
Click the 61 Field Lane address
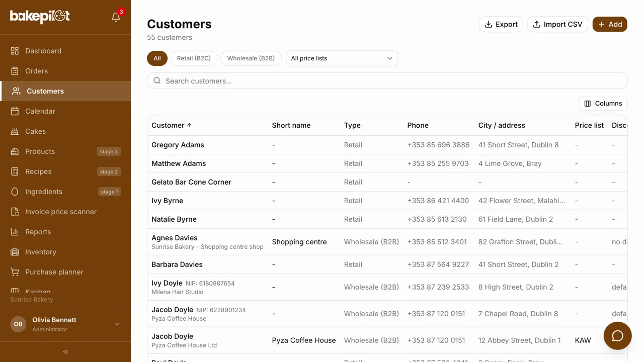point(516,219)
